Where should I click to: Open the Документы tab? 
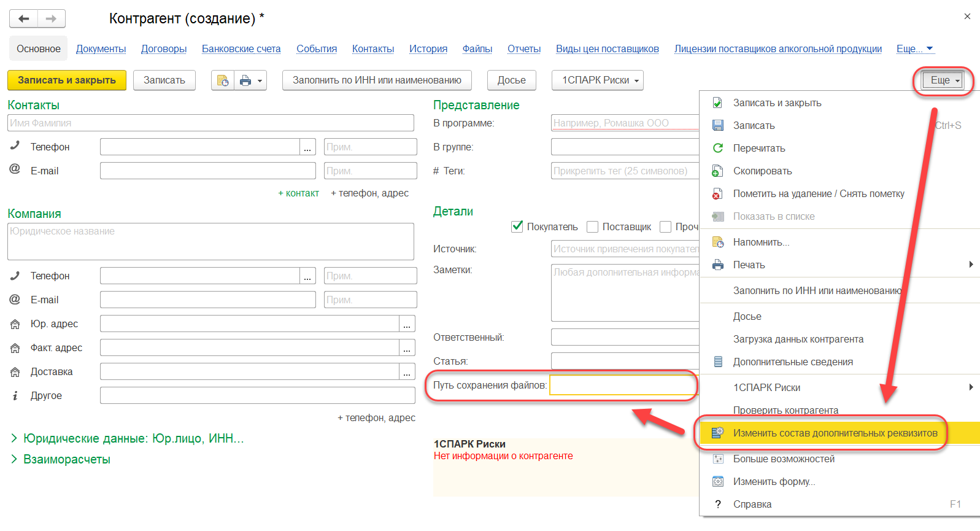pos(101,48)
